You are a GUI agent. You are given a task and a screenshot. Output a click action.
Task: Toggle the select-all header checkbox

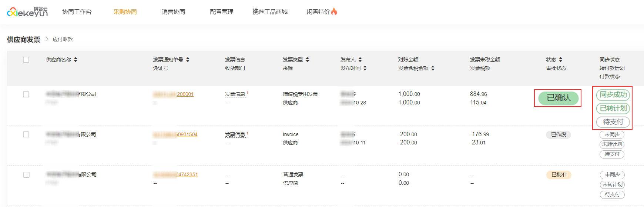pyautogui.click(x=26, y=60)
